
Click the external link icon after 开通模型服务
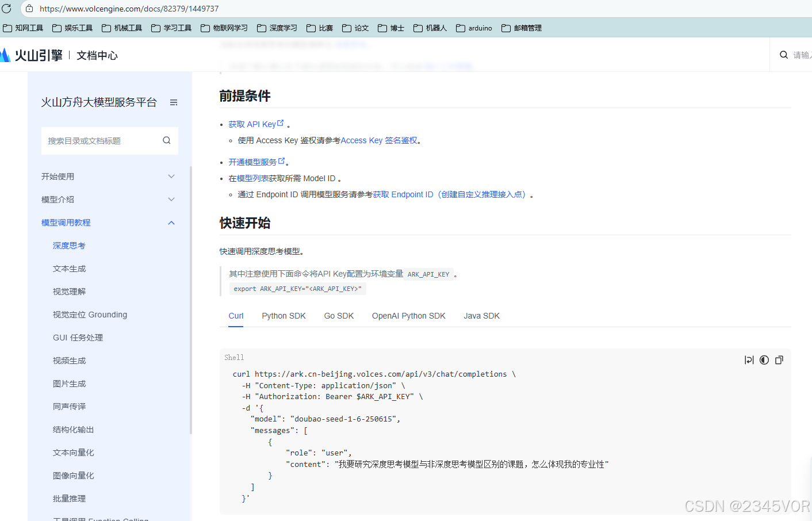click(282, 161)
